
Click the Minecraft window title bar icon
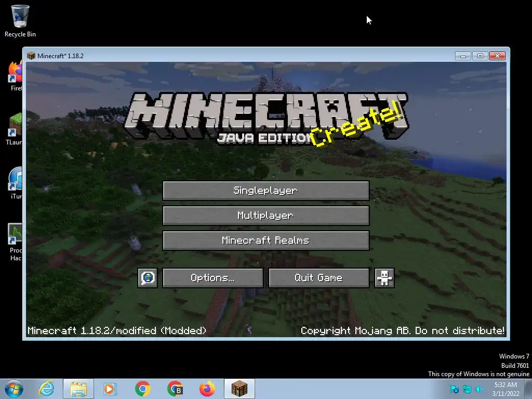click(x=31, y=56)
